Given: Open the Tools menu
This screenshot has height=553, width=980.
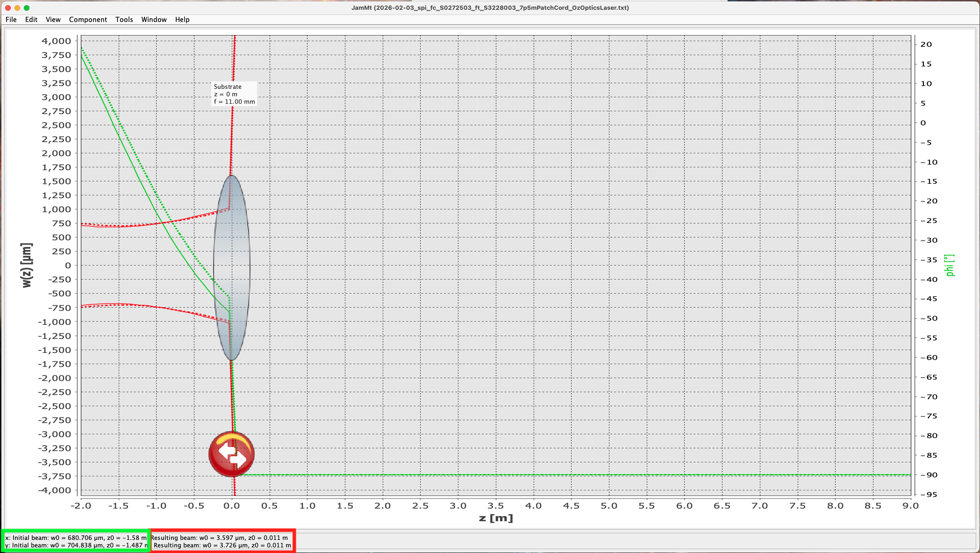Looking at the screenshot, I should click(x=124, y=20).
